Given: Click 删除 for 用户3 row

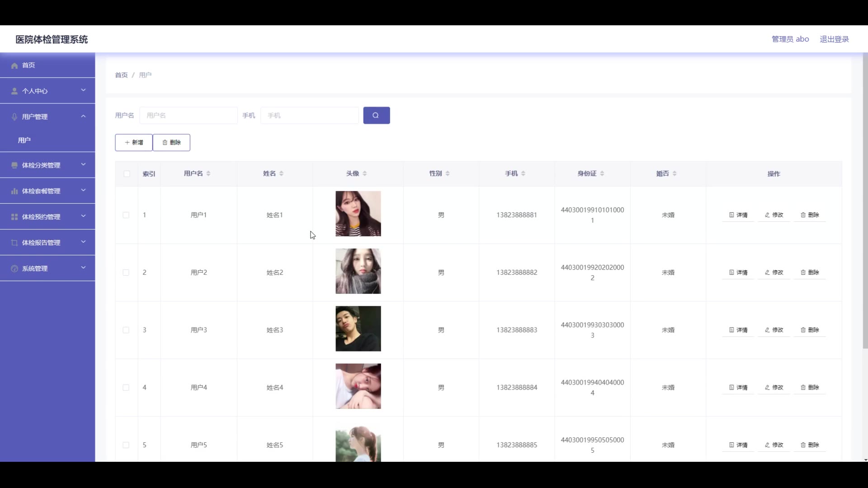Looking at the screenshot, I should tap(810, 330).
